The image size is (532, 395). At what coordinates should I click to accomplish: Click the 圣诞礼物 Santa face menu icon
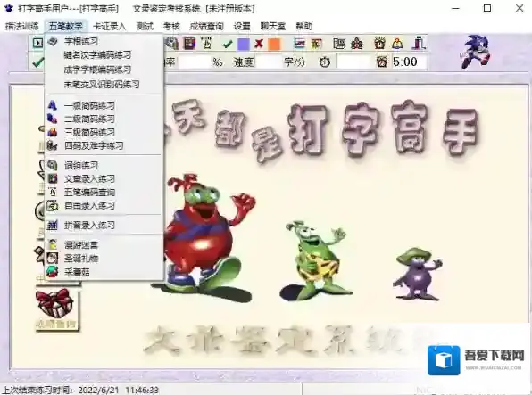[x=53, y=259]
